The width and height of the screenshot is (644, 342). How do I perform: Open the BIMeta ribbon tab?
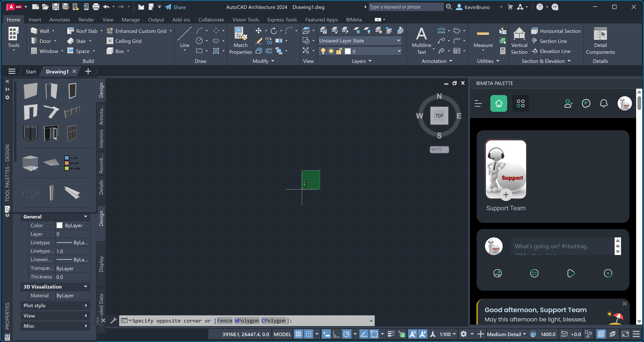click(354, 19)
